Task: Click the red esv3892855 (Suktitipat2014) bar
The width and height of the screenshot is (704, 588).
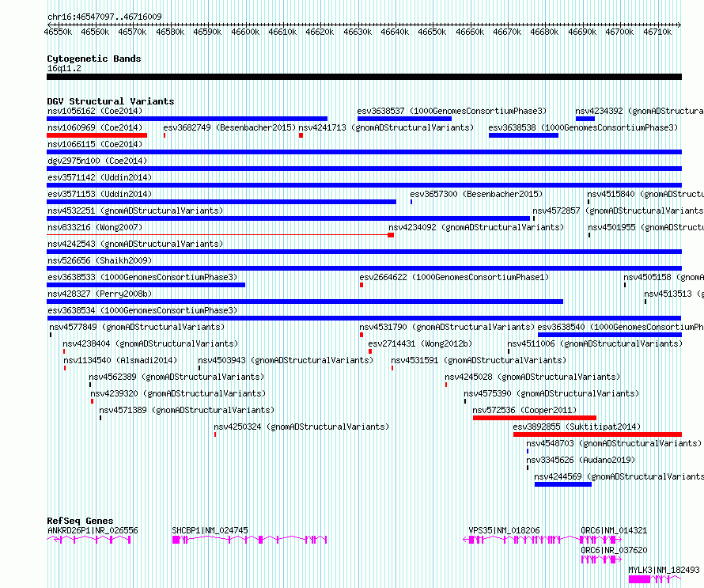Action: (597, 434)
